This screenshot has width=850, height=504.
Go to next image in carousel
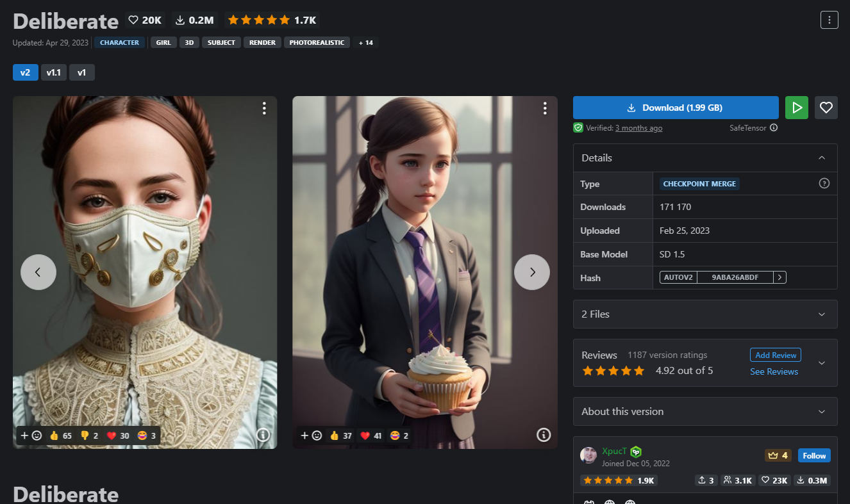(531, 272)
